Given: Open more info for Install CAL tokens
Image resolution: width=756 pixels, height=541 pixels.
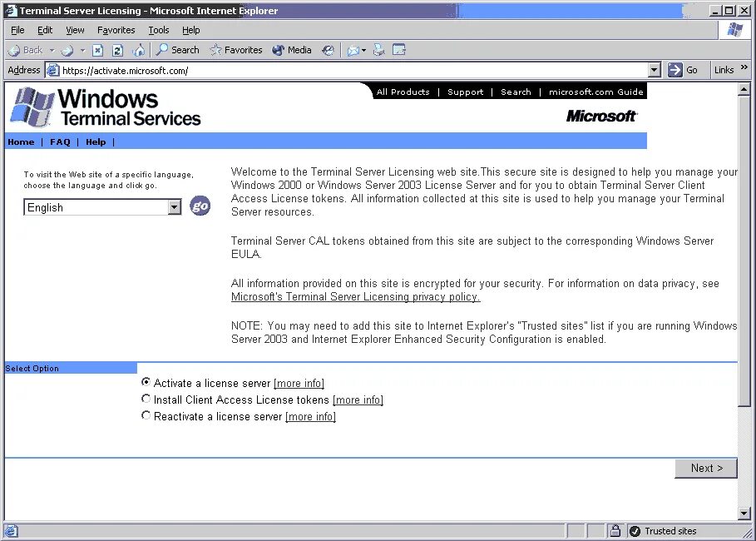Looking at the screenshot, I should (x=358, y=400).
